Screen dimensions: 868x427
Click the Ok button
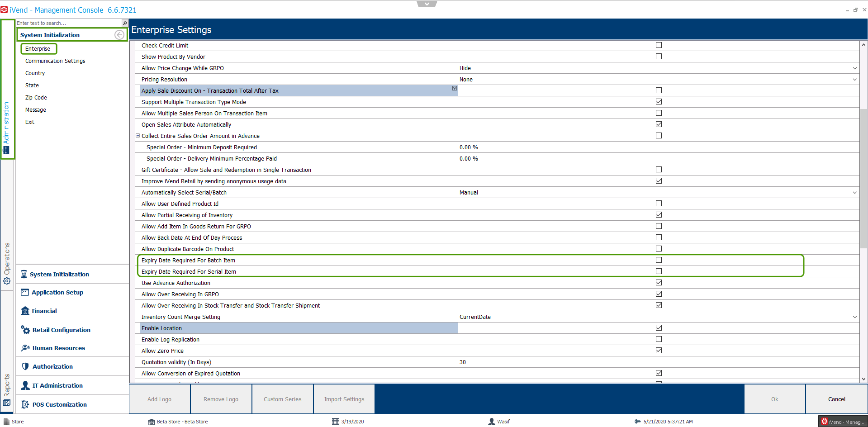[x=775, y=399]
